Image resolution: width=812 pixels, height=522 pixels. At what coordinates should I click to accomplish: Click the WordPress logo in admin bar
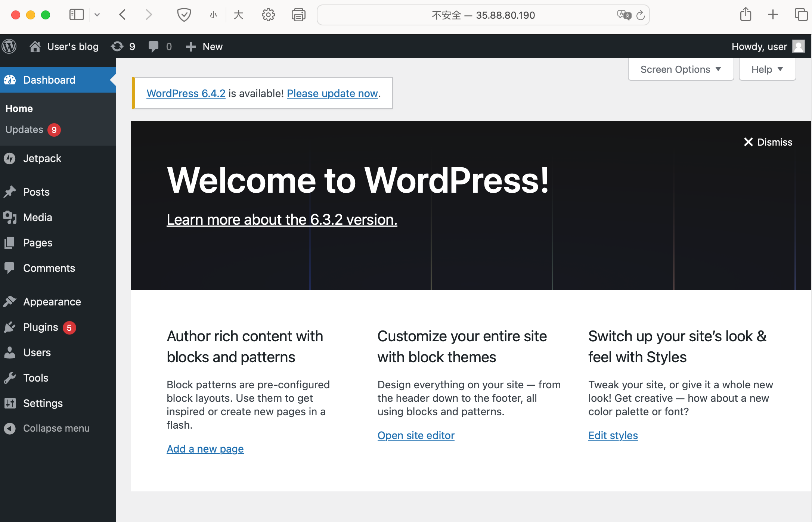pyautogui.click(x=9, y=47)
